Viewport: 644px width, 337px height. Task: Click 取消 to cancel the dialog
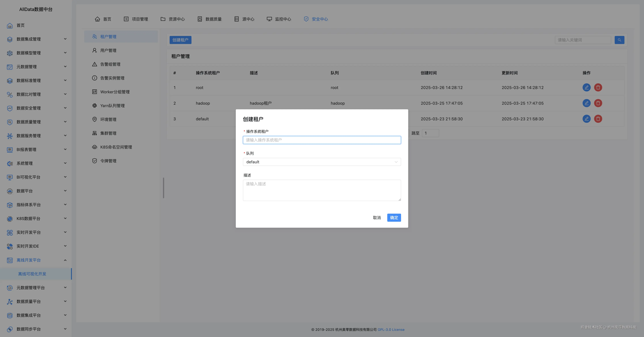376,218
